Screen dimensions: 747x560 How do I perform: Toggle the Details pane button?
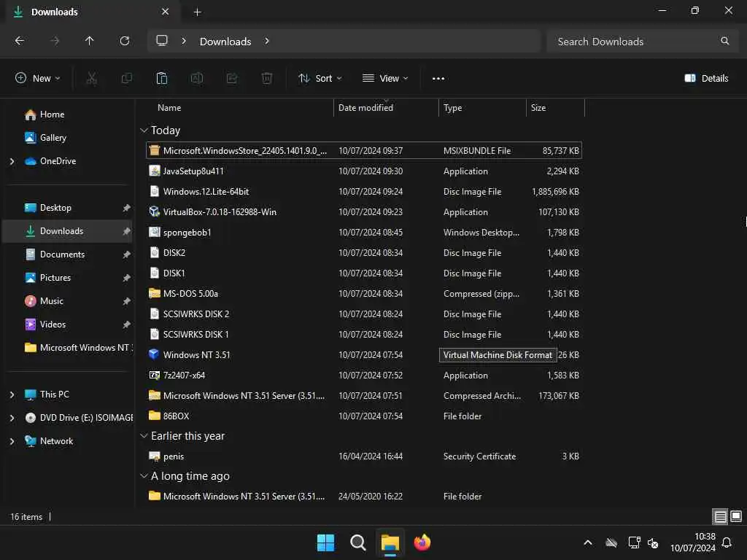[706, 79]
